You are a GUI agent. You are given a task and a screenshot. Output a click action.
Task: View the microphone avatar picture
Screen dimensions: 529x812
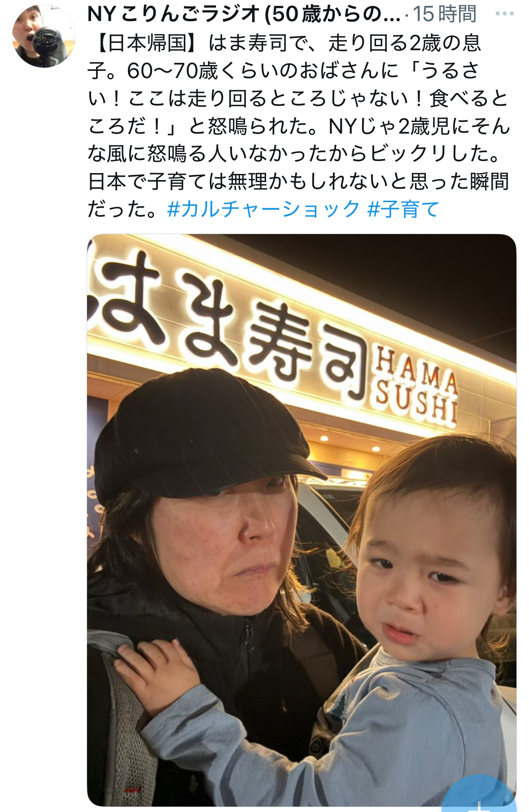[x=44, y=36]
